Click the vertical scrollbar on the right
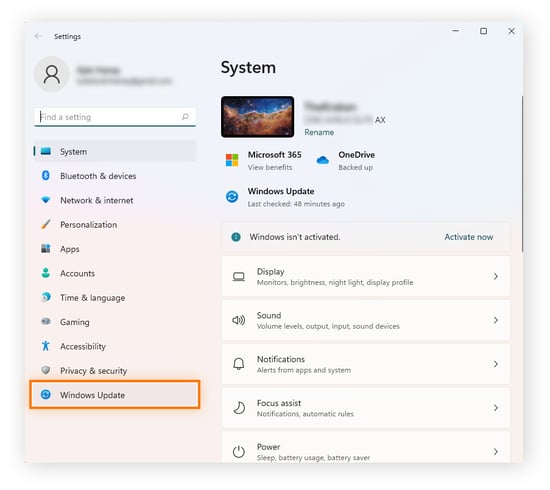550x490 pixels. pos(522,174)
